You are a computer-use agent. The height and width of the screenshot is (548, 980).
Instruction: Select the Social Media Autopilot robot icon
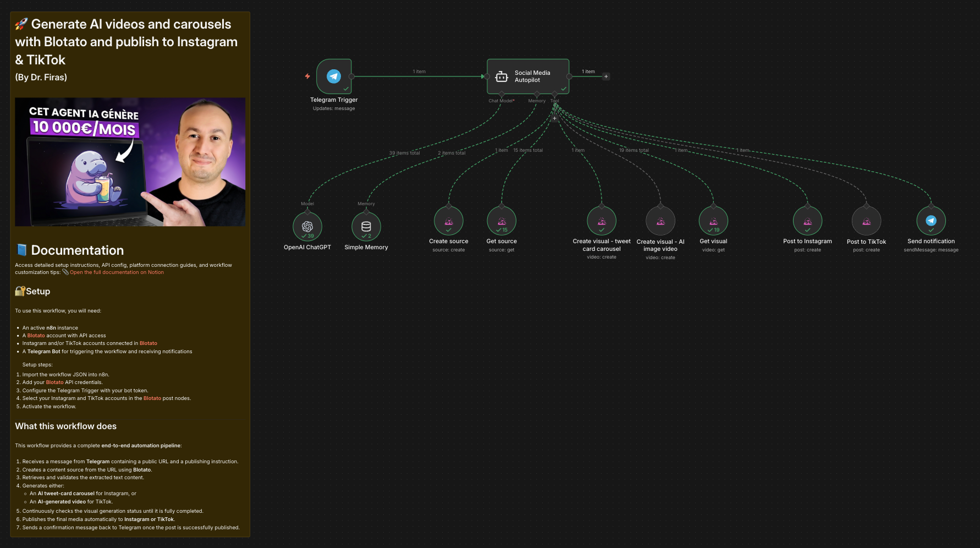(x=501, y=76)
